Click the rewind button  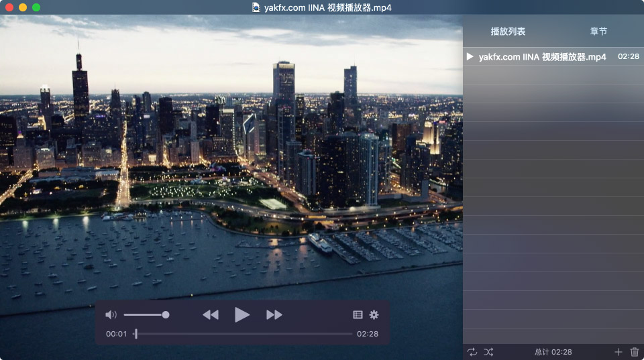[211, 315]
